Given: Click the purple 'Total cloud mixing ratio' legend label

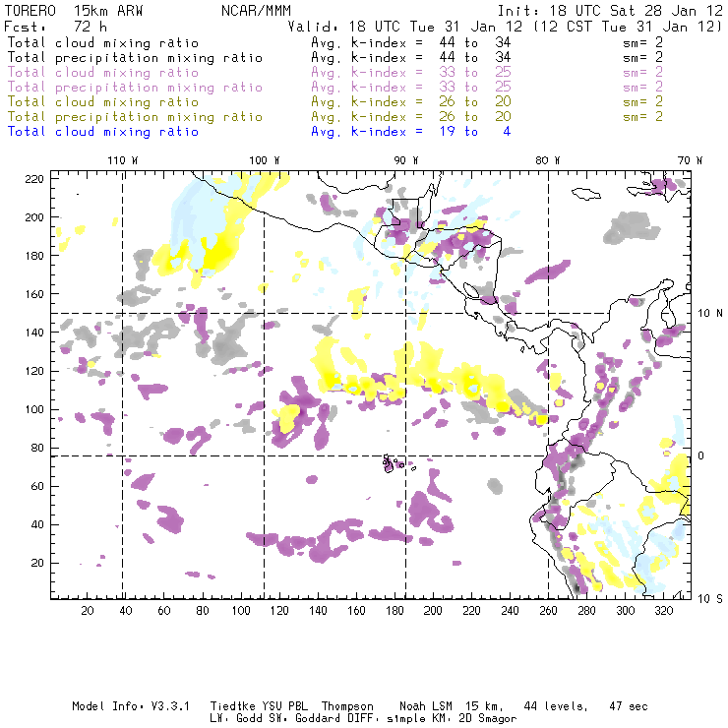Looking at the screenshot, I should click(103, 73).
